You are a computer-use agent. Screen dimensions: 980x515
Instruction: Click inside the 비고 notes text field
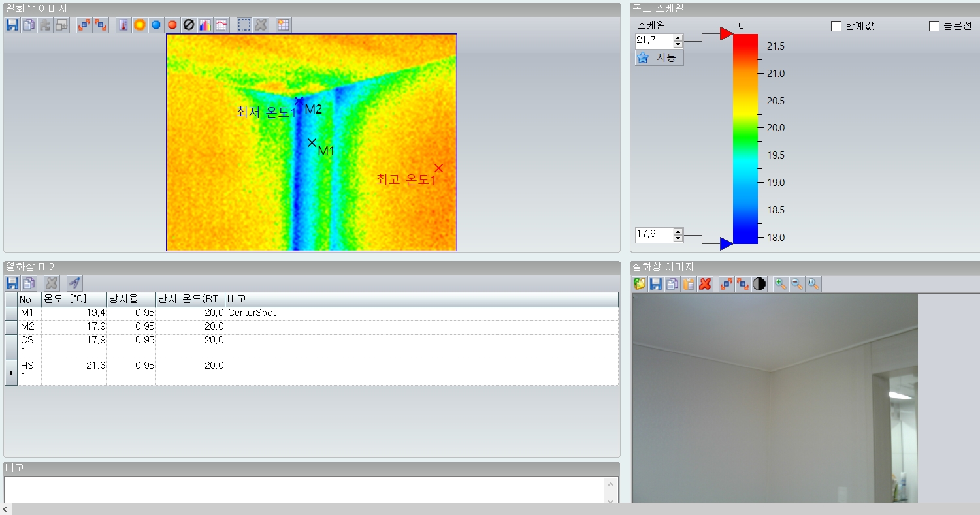[304, 490]
